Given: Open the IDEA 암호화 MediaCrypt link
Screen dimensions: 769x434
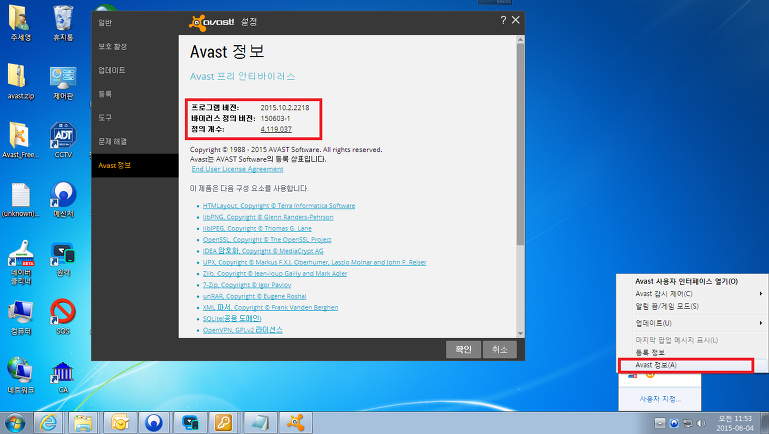Looking at the screenshot, I should tap(263, 251).
